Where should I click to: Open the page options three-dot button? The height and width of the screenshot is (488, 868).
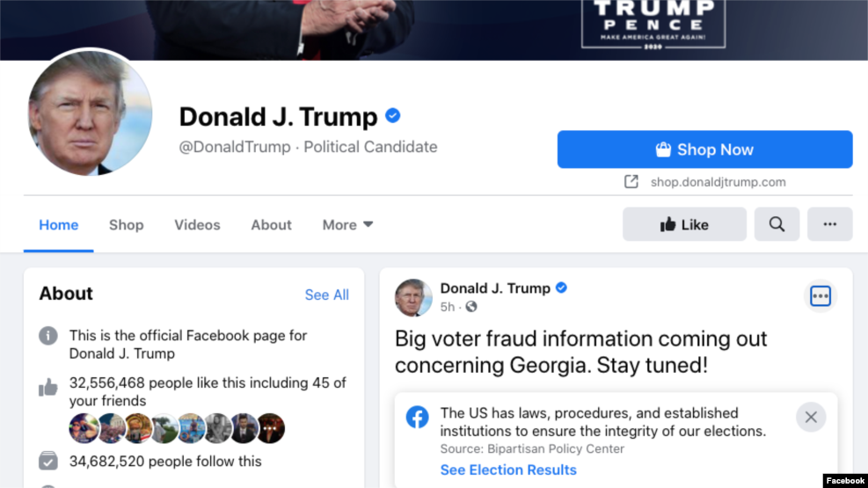click(829, 224)
